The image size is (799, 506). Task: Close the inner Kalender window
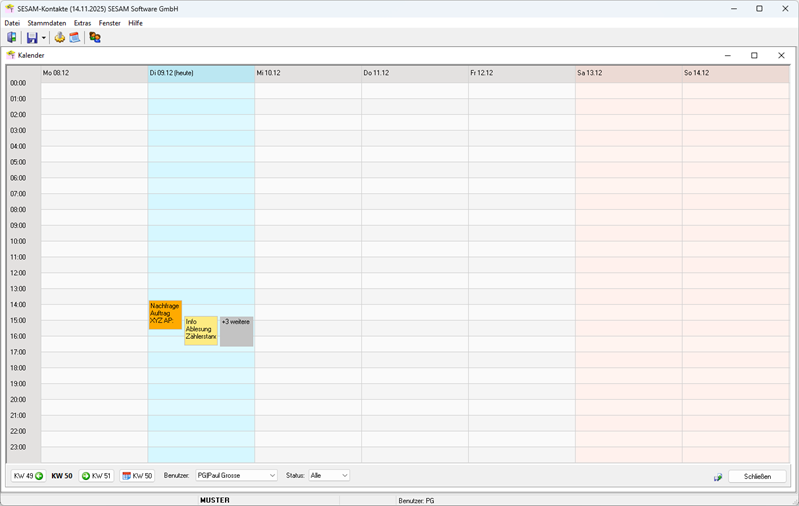pos(781,55)
